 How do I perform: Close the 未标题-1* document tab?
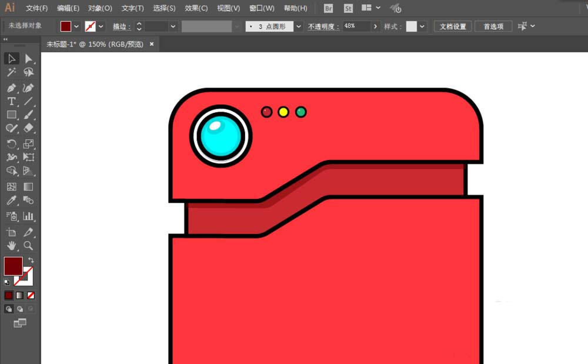[x=152, y=44]
